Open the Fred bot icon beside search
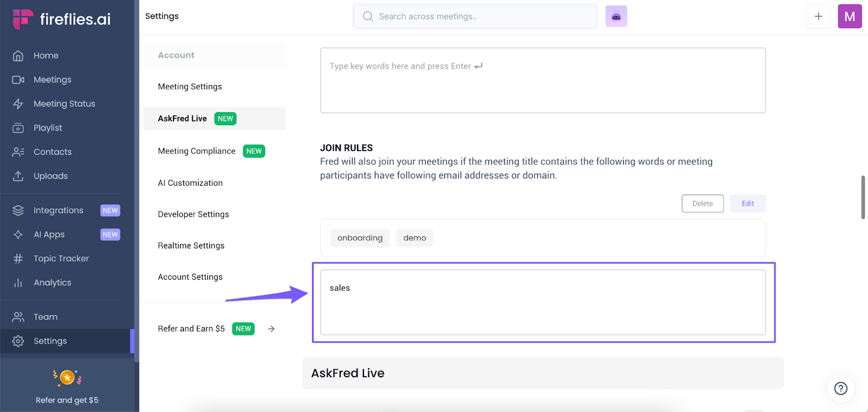The width and height of the screenshot is (868, 412). 616,16
